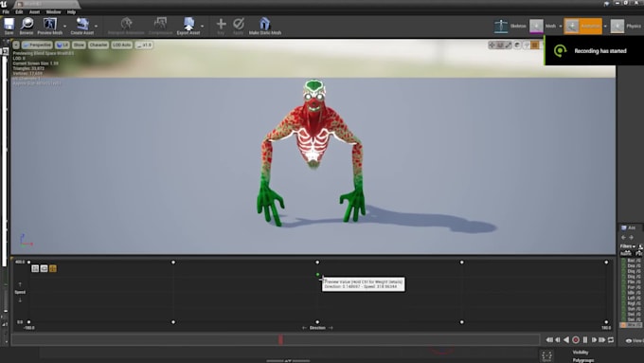Click the coordinate system globe icon in viewport

517,45
